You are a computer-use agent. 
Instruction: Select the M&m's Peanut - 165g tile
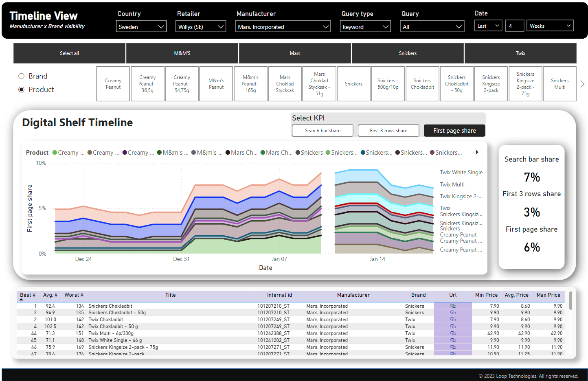click(250, 84)
